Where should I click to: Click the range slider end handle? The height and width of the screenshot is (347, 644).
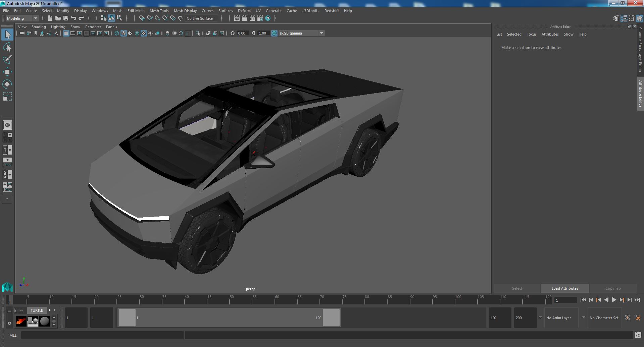[331, 317]
